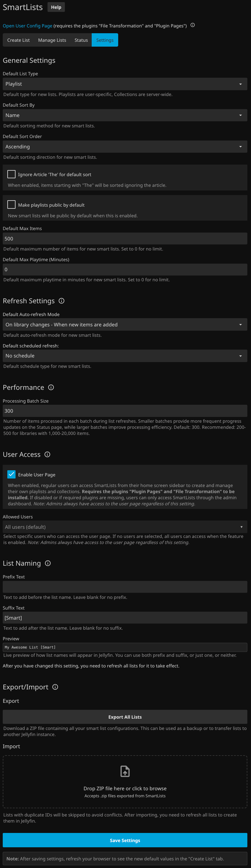Viewport: 251px width, 868px height.
Task: Click the upload file icon in import area
Action: pos(125,771)
